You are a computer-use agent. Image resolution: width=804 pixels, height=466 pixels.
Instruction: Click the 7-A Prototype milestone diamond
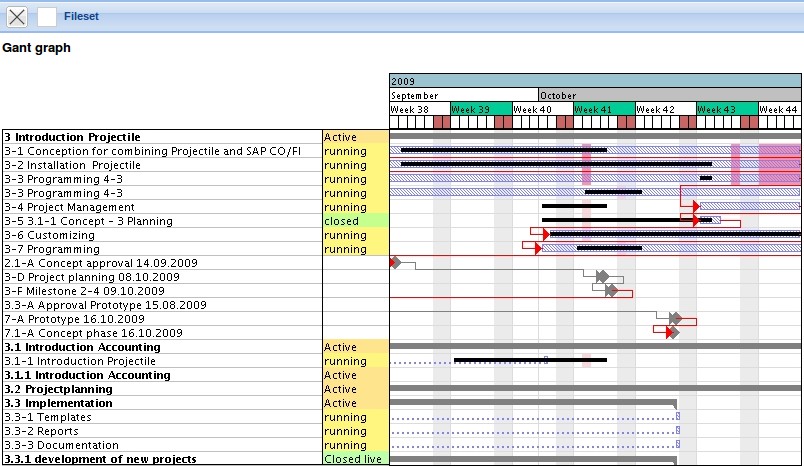(675, 318)
